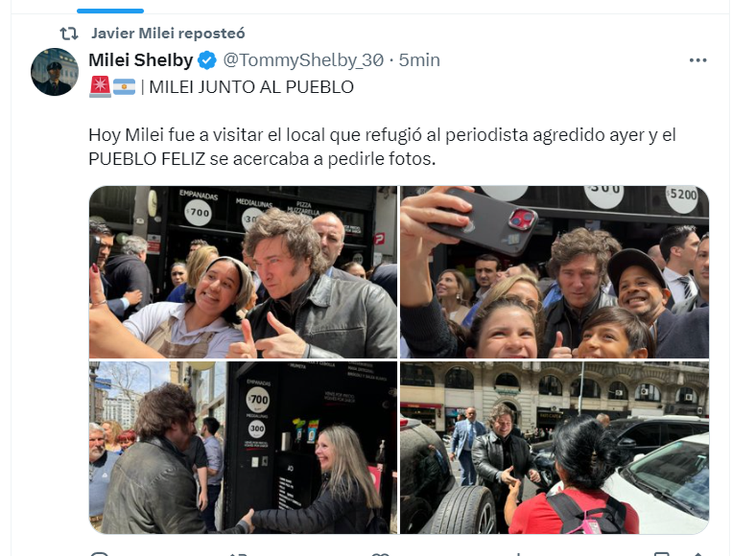Click the blue verified badge
The width and height of the screenshot is (756, 556).
[207, 60]
